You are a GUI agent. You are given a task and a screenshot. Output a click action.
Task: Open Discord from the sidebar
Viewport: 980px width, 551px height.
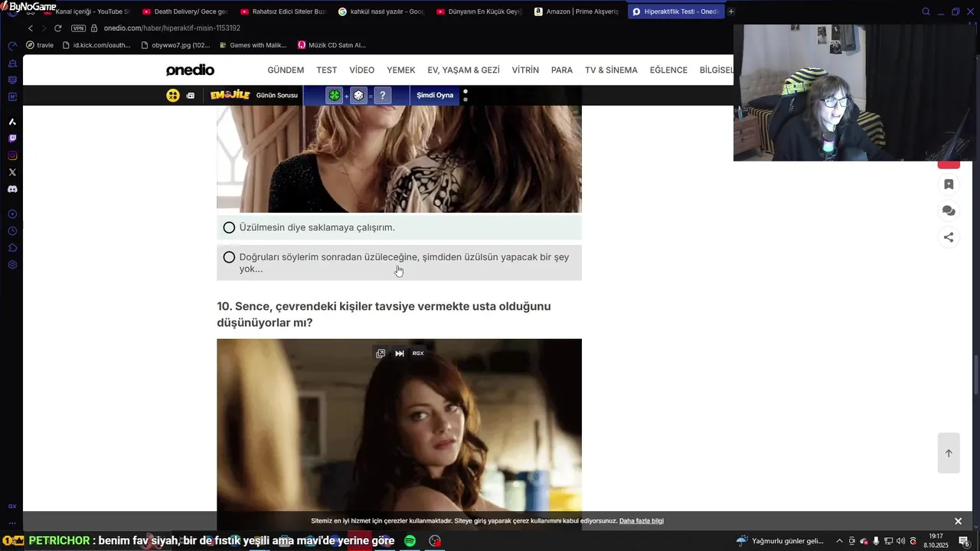pyautogui.click(x=12, y=189)
